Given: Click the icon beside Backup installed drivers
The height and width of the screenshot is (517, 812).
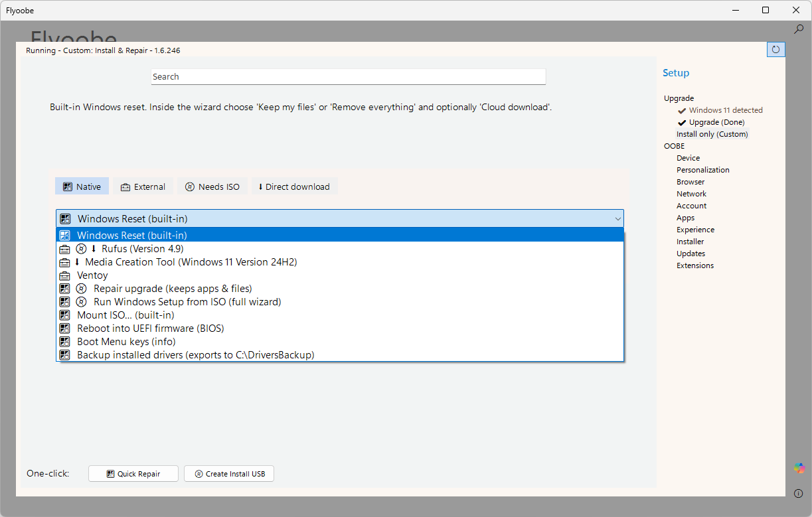Looking at the screenshot, I should tap(64, 355).
